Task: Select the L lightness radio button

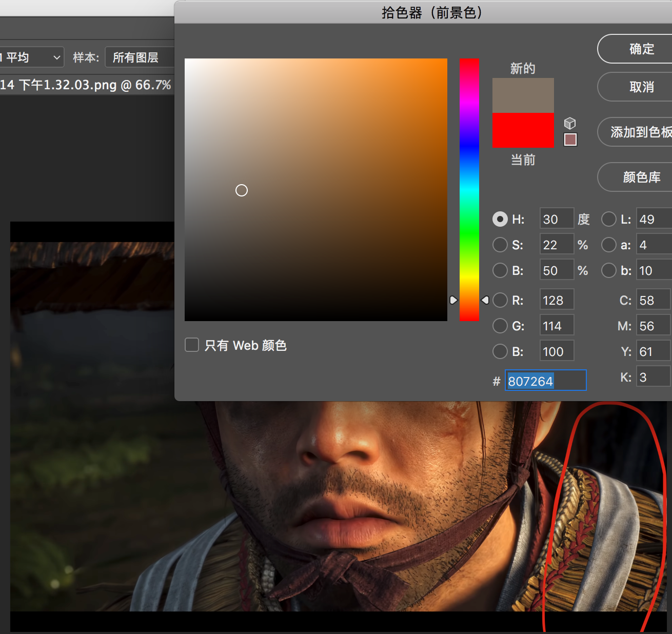Action: (x=609, y=219)
